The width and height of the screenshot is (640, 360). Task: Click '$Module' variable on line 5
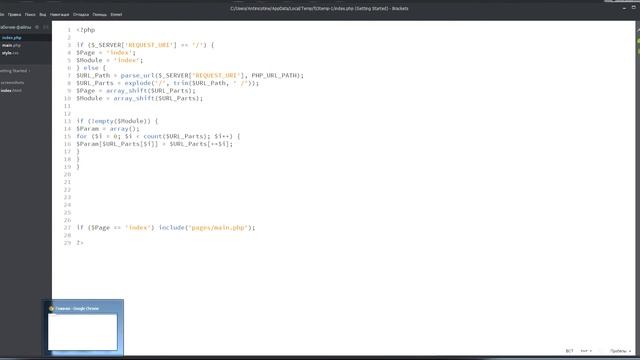(89, 60)
